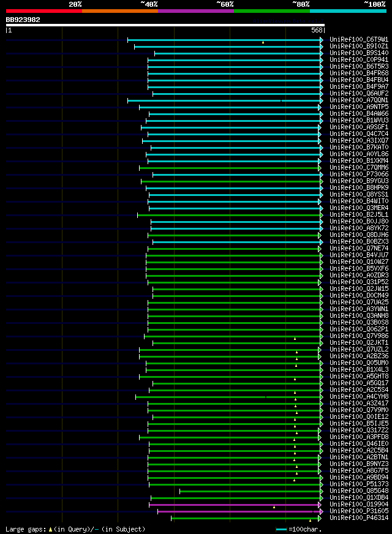Viewport: 392px width, 534px height.
Task: Select the UniRef100_P73066 label
Action: coord(359,175)
